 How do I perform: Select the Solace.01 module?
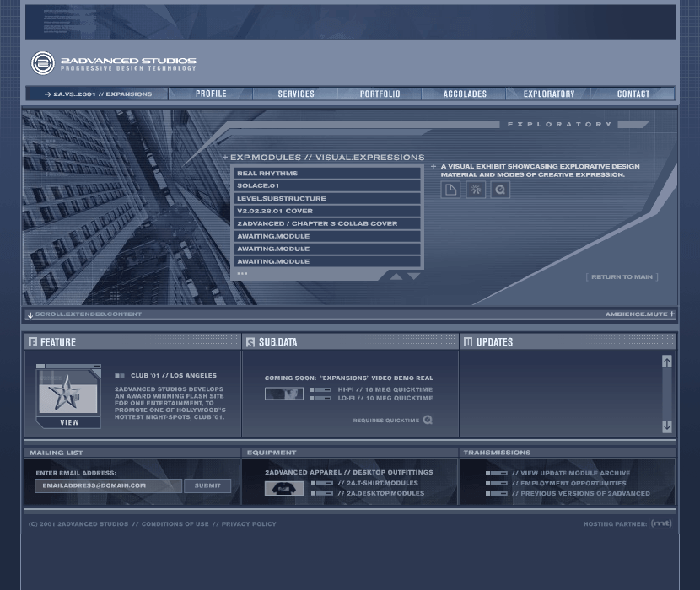click(x=326, y=185)
